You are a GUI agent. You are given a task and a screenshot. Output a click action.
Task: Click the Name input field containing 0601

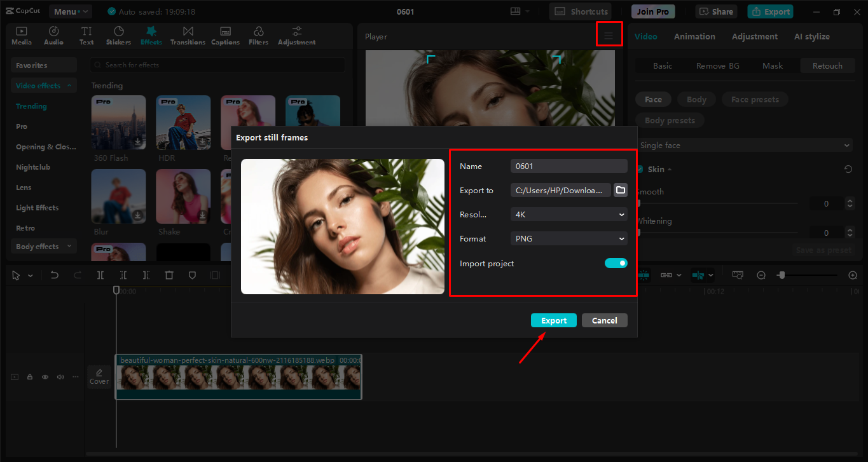click(x=568, y=166)
